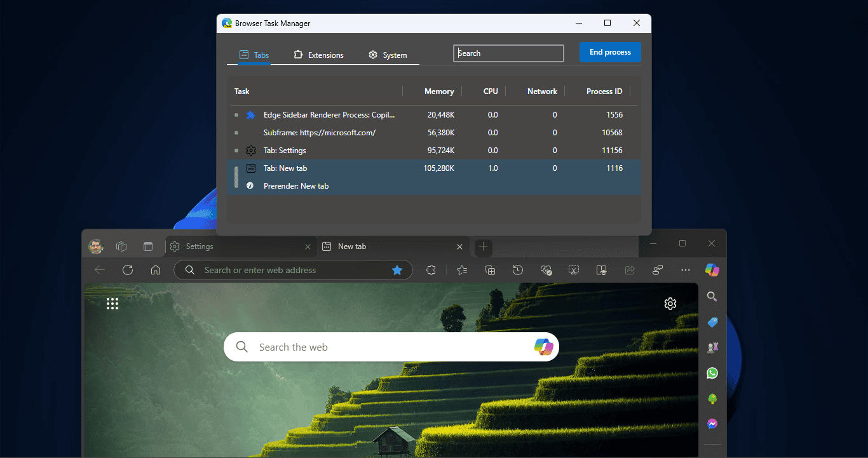Minimize the Browser Task Manager window

pos(579,24)
